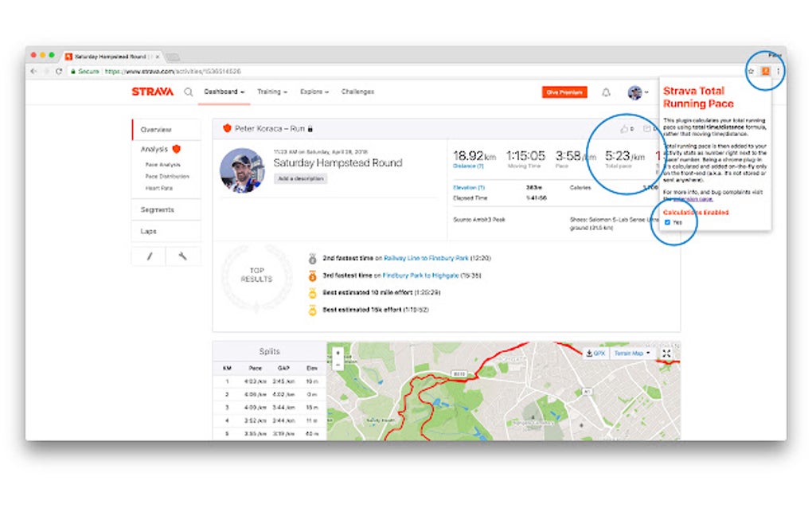812x508 pixels.
Task: Give kudos with the thumbs-up icon
Action: (x=624, y=129)
